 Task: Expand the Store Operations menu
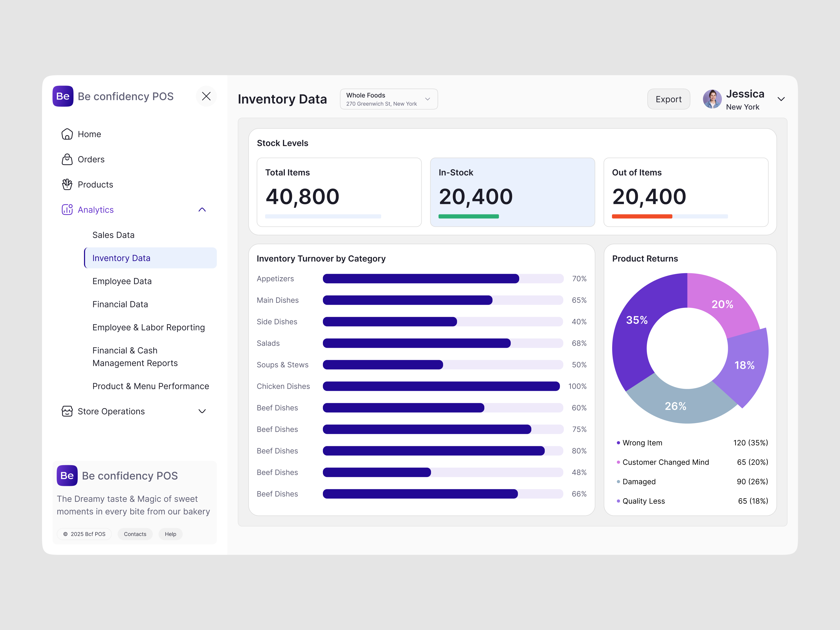[x=202, y=411]
